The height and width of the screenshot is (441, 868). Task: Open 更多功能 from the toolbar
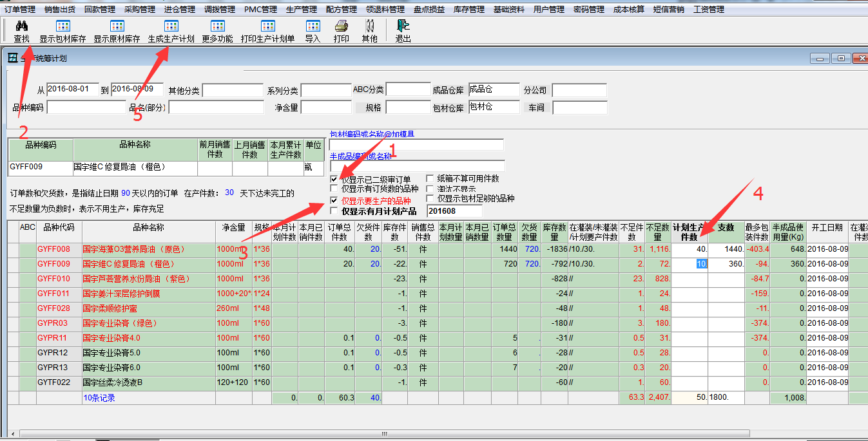pyautogui.click(x=217, y=26)
